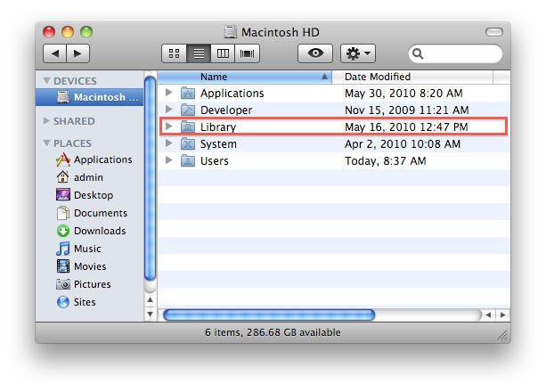Image resolution: width=546 pixels, height=392 pixels.
Task: Expand the Library folder triangle
Action: tap(169, 127)
